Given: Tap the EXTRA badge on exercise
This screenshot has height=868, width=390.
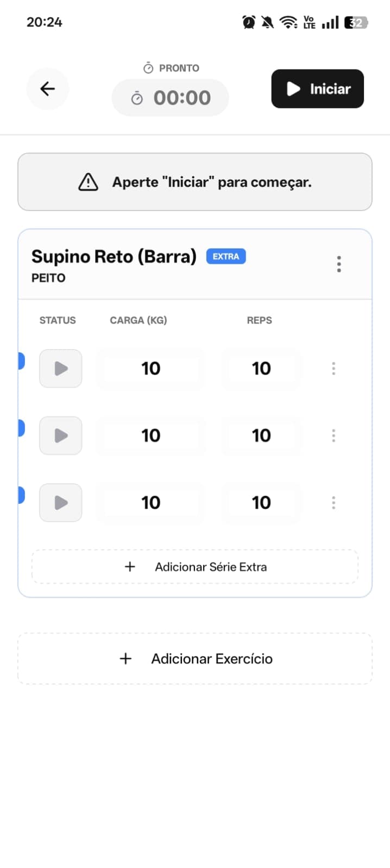Looking at the screenshot, I should (x=226, y=256).
